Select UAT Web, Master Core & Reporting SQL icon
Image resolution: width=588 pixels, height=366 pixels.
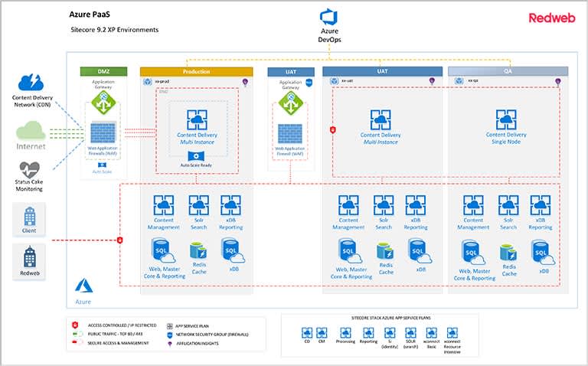click(x=350, y=251)
